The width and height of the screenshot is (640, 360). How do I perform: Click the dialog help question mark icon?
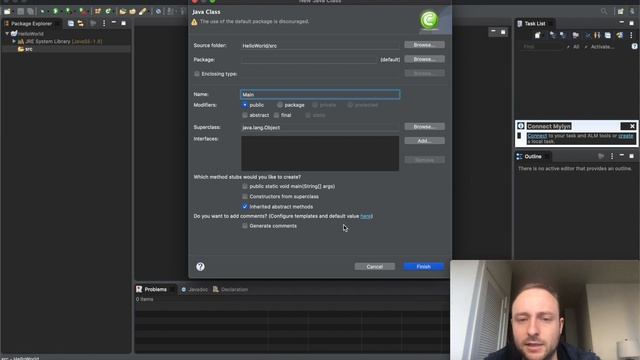pos(200,267)
